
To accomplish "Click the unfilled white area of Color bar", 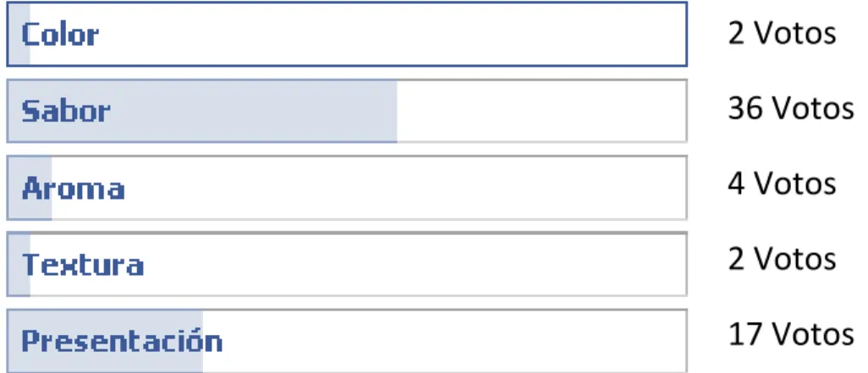I will point(358,35).
